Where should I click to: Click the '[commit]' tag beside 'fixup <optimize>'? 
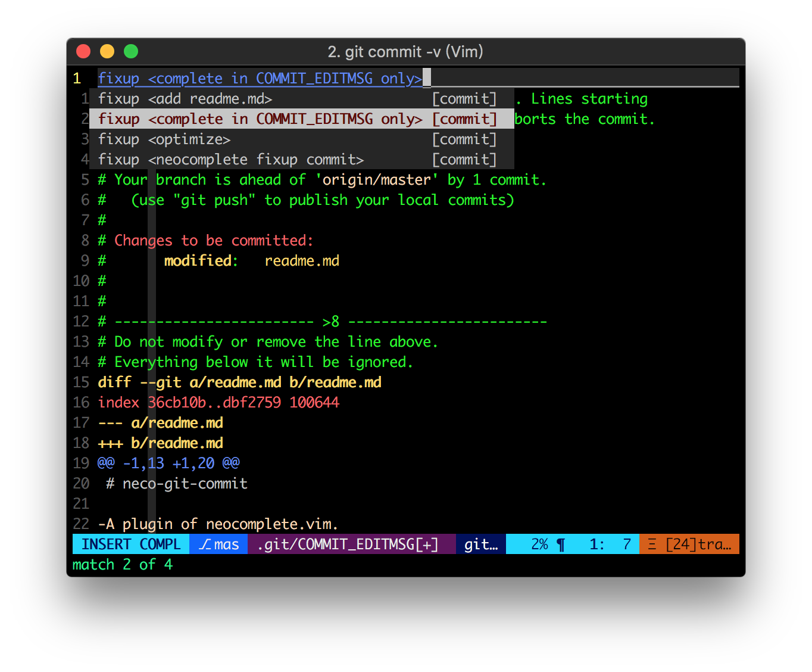pyautogui.click(x=464, y=139)
